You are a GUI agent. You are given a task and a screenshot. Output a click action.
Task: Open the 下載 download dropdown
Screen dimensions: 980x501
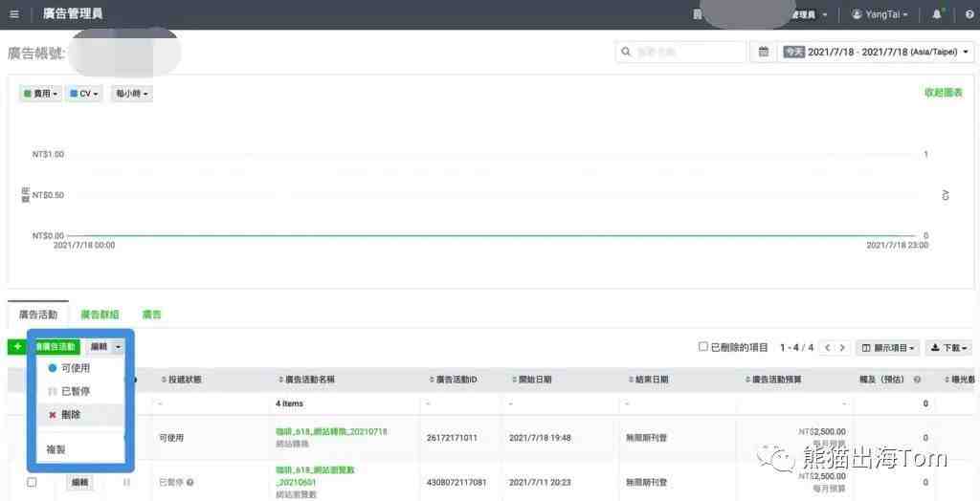coord(948,347)
